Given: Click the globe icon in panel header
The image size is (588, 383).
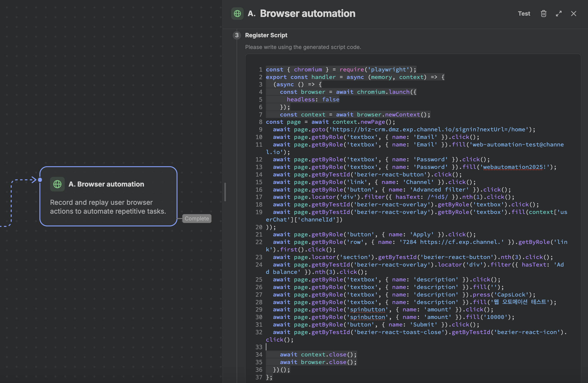Looking at the screenshot, I should [x=237, y=14].
